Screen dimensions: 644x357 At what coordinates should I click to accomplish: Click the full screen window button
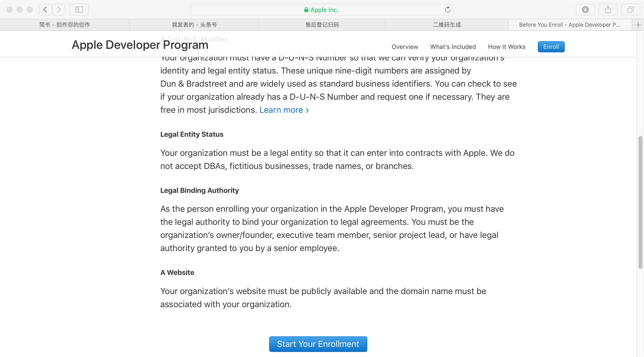tap(30, 10)
